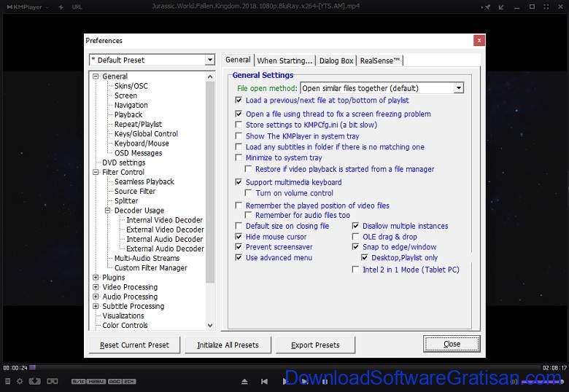
Task: Click the 2CH channel badge
Action: point(129,382)
